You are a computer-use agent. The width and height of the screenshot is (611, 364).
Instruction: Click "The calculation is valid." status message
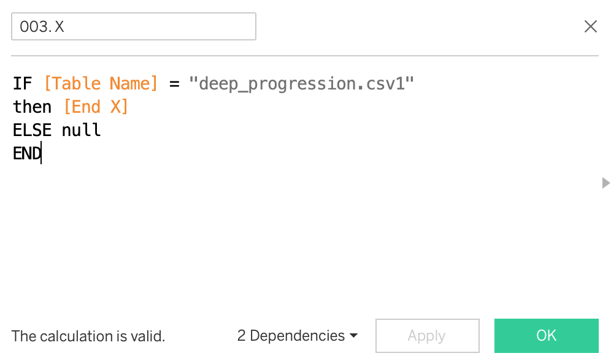[x=88, y=336]
